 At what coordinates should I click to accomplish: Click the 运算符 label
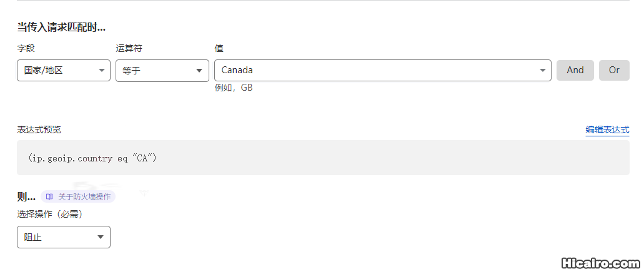click(129, 48)
